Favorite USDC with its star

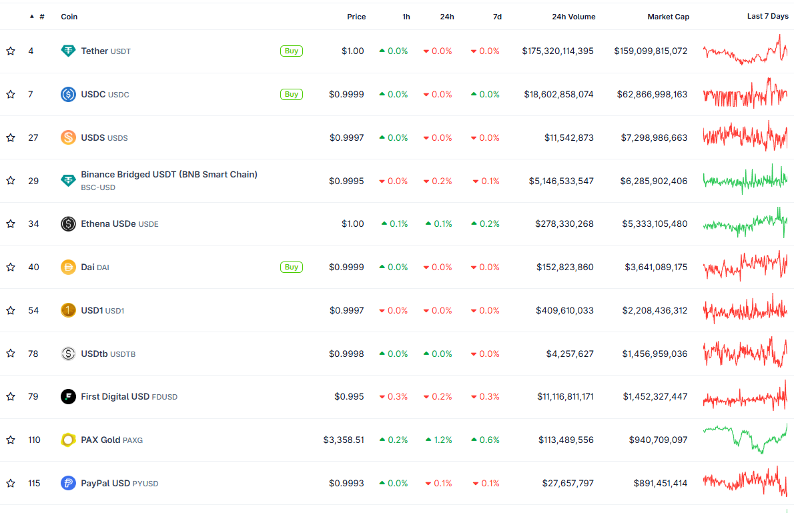coord(11,94)
